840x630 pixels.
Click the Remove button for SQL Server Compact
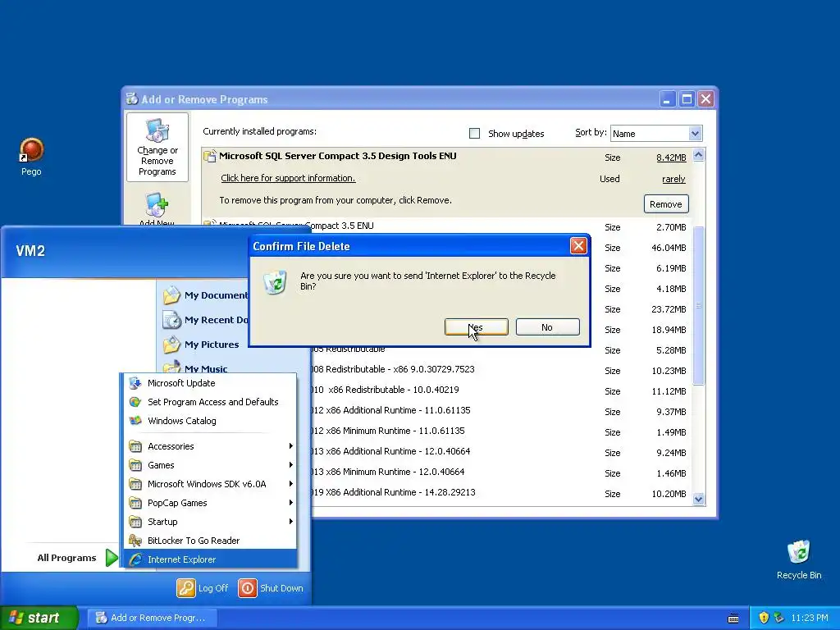tap(666, 204)
